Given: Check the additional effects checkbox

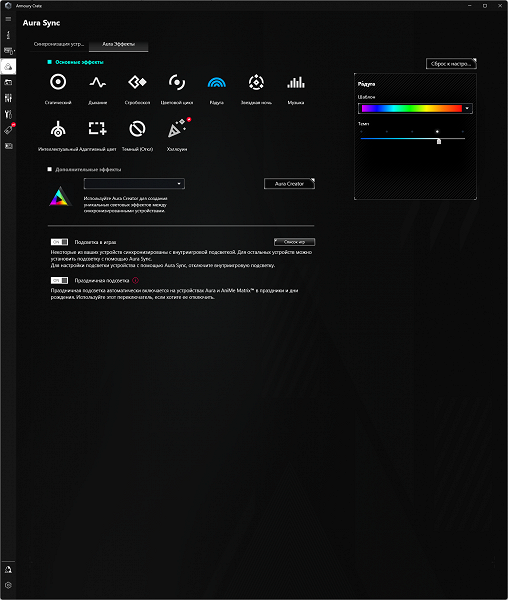Looking at the screenshot, I should (x=49, y=169).
